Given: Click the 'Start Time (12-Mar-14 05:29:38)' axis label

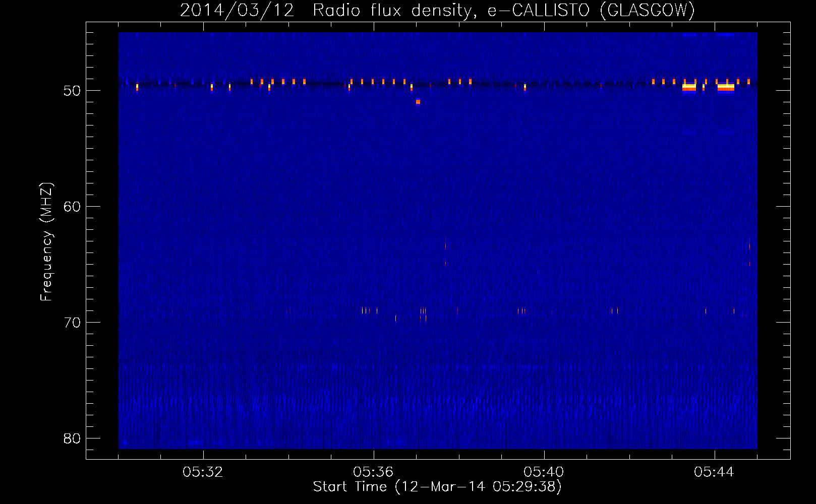Looking at the screenshot, I should tap(437, 487).
